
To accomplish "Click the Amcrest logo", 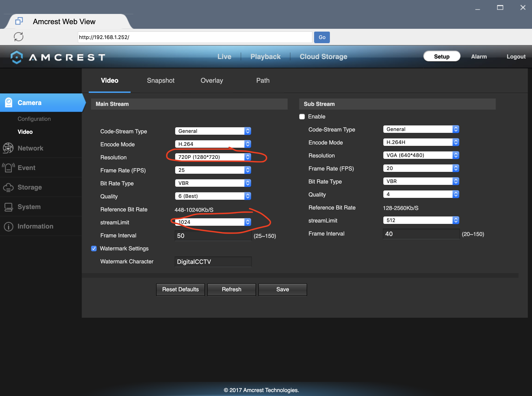I will [x=58, y=57].
